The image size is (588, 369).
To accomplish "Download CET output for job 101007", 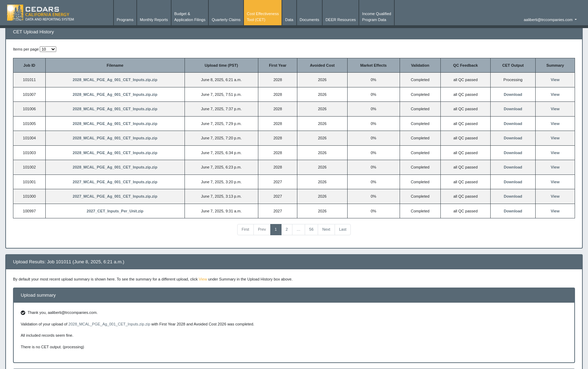I will pos(512,94).
